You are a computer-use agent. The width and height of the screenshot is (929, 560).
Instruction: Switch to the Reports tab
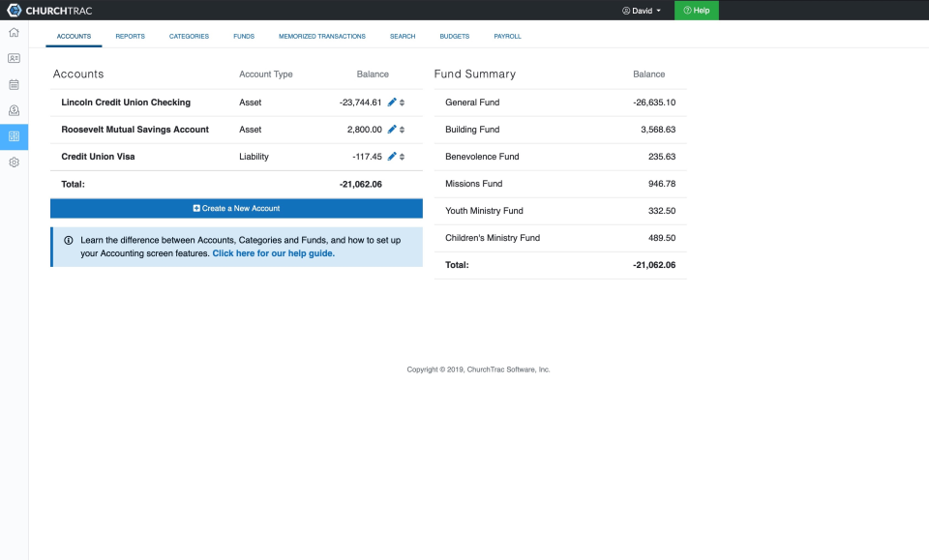[131, 36]
